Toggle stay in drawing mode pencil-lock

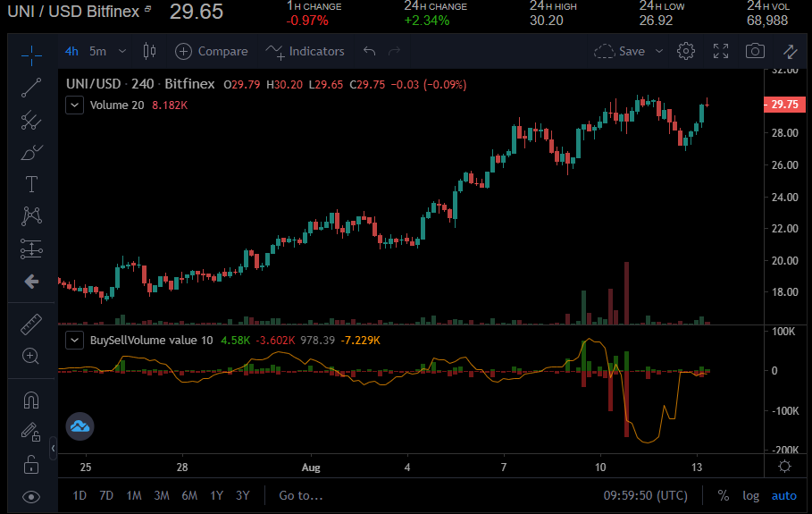click(x=30, y=432)
